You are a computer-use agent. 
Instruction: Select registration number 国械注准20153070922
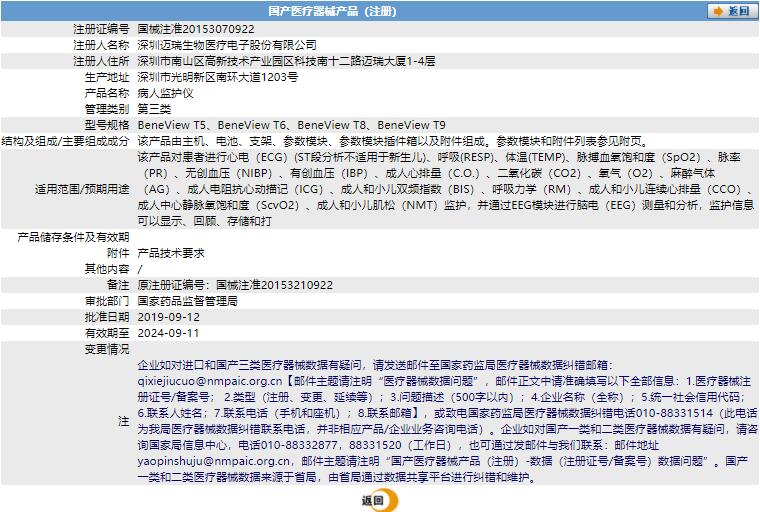pos(196,29)
